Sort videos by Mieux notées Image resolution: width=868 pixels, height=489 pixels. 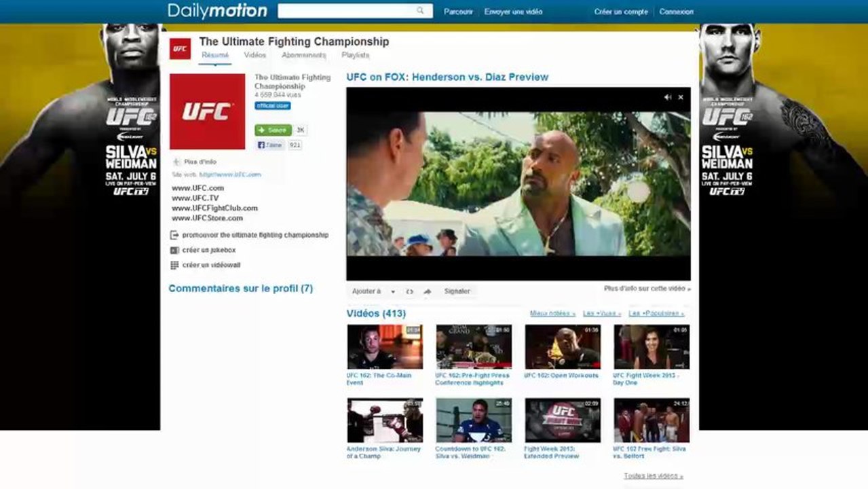pyautogui.click(x=552, y=313)
